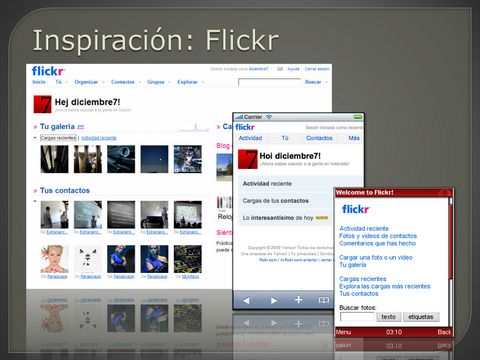Tap the iPhone browser bookmarks book icon
Screen dimensions: 480x360
[x=324, y=300]
